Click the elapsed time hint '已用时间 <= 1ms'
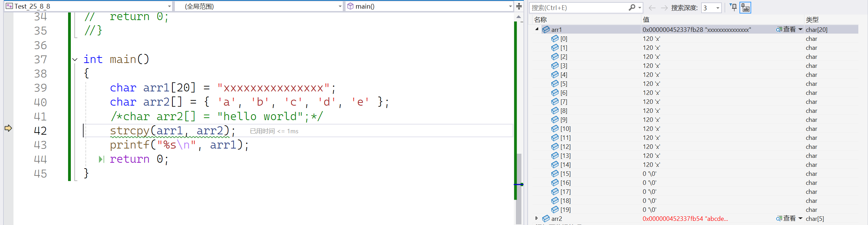 (x=274, y=131)
